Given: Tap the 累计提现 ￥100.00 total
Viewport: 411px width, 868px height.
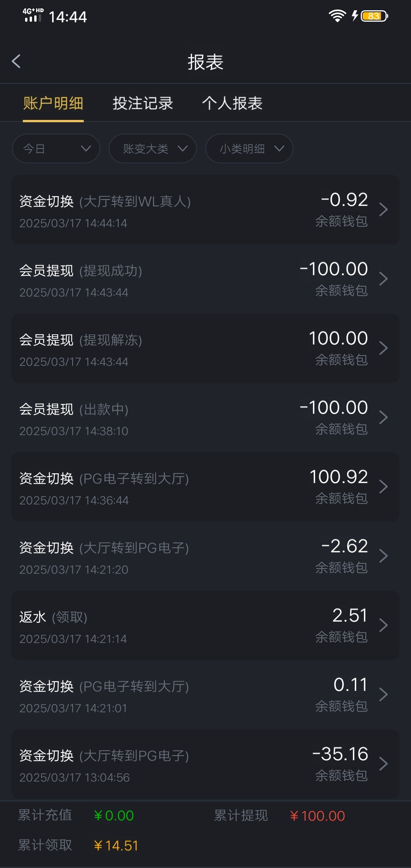Looking at the screenshot, I should (317, 816).
